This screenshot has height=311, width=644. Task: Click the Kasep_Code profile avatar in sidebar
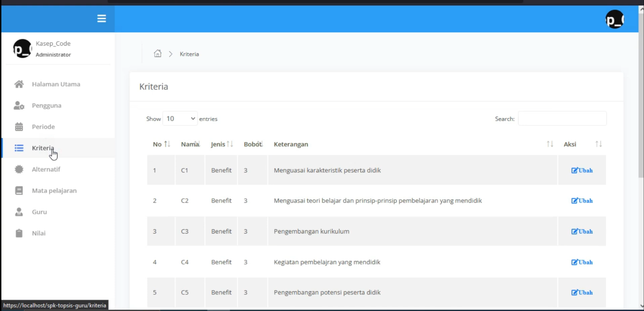(22, 48)
